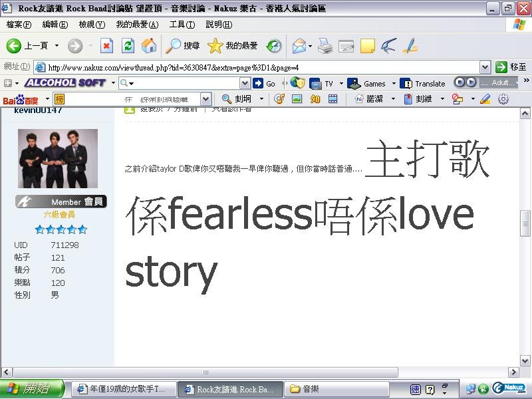Click the play button on the radio player
Viewport: 532px width, 399px height.
point(471,82)
